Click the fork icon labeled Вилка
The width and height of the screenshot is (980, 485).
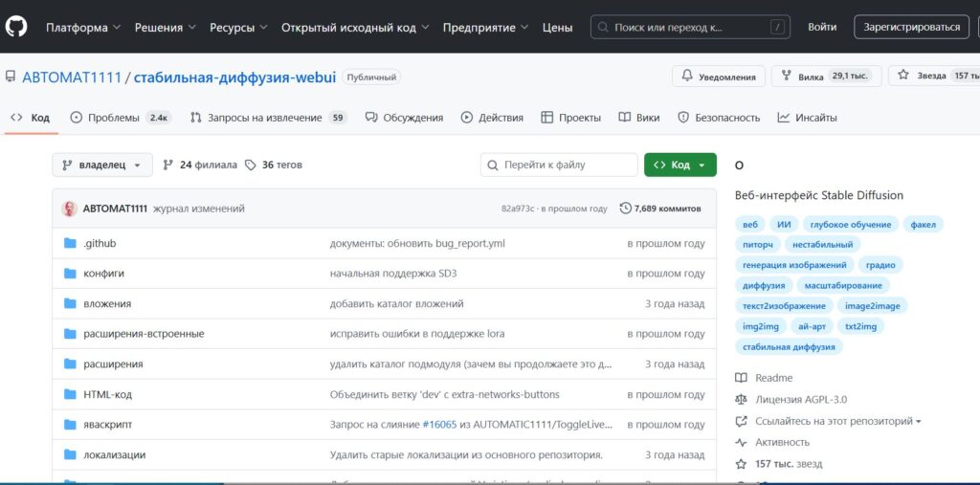pos(787,77)
